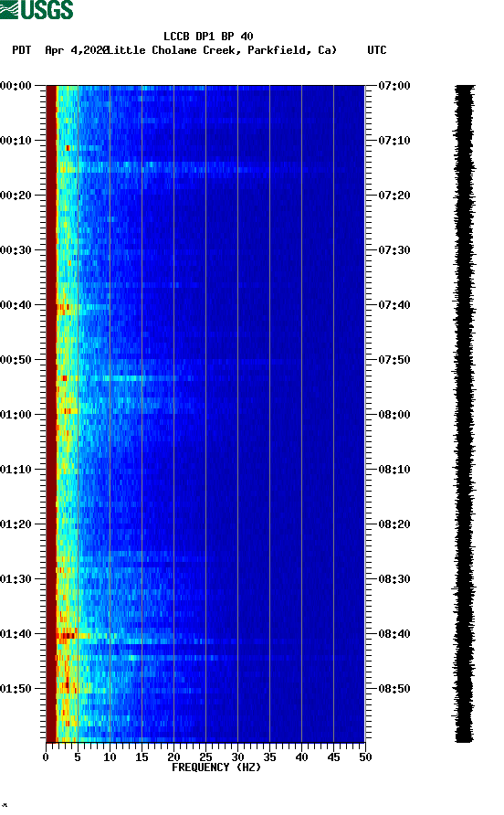This screenshot has width=504, height=815.
Task: Click the 00:10 PDT time label
Action: coord(16,141)
